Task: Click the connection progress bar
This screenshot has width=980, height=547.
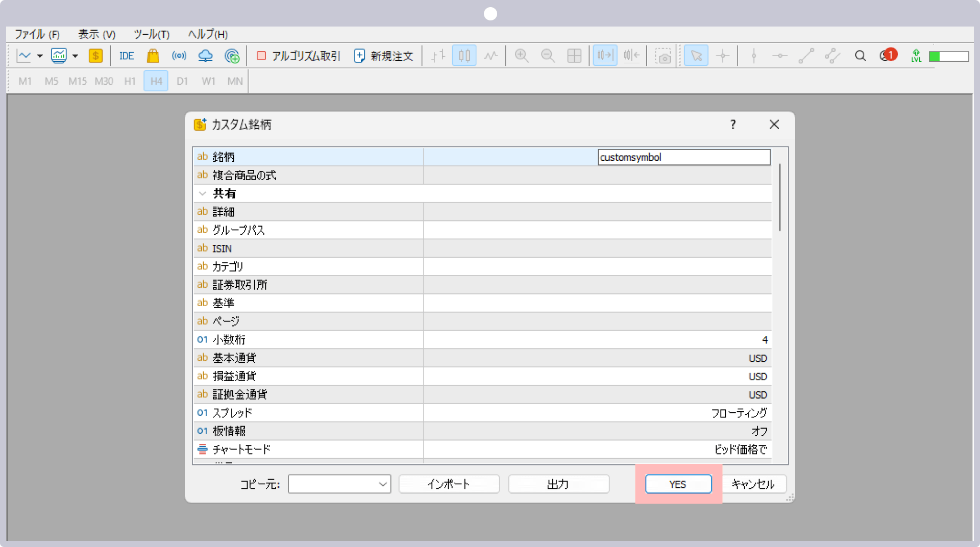Action: [x=949, y=56]
